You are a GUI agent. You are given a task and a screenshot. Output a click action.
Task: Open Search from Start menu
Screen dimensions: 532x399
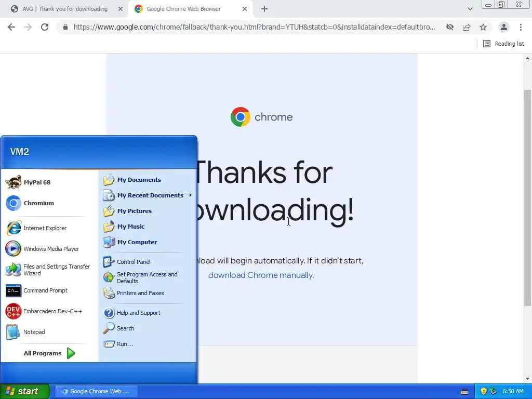click(x=126, y=328)
